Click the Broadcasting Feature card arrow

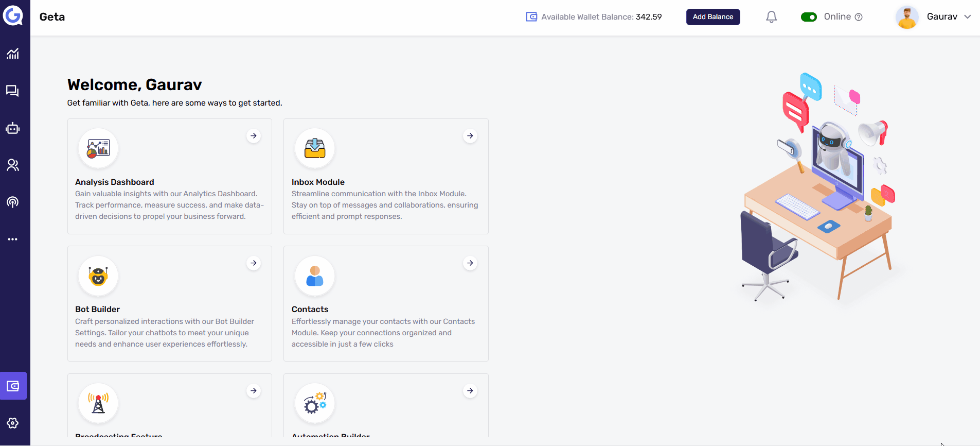[254, 391]
